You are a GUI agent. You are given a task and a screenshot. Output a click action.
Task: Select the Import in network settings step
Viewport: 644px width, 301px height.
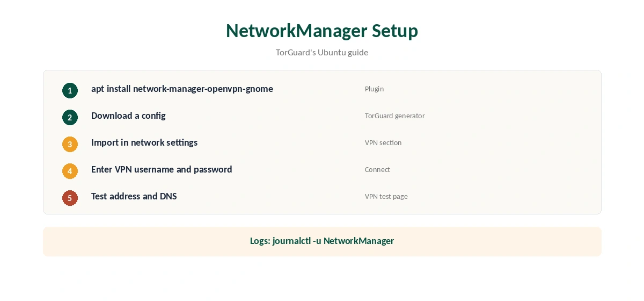tap(144, 142)
